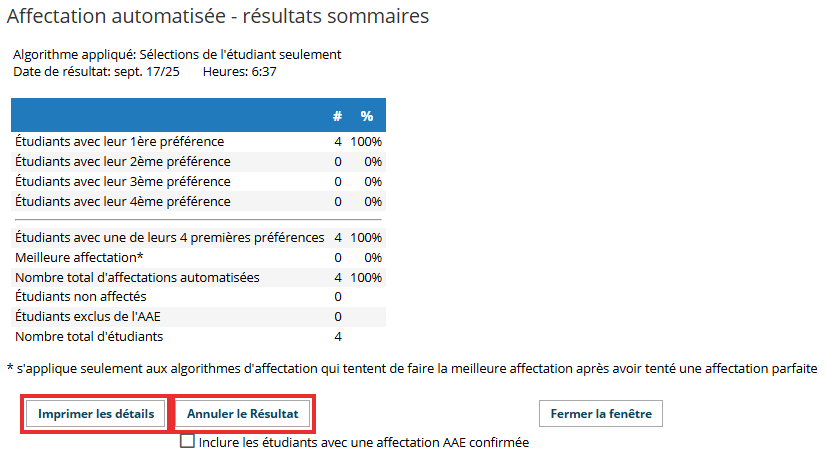
Task: Click the "Inclure les étudiants avec une affectation" label
Action: coord(364,442)
